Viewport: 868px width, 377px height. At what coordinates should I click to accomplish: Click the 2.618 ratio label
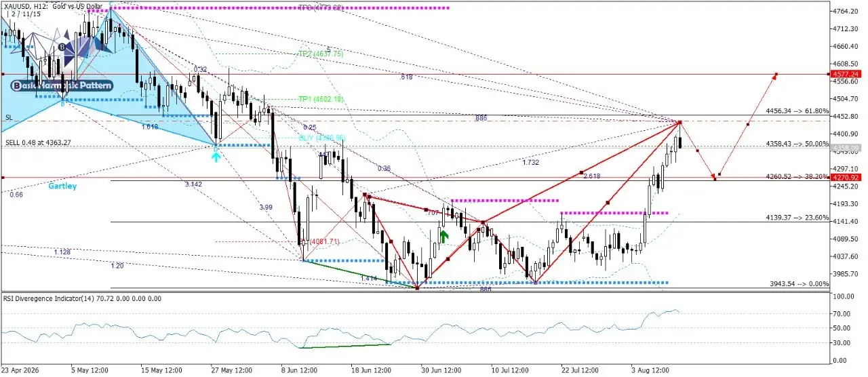pos(592,175)
